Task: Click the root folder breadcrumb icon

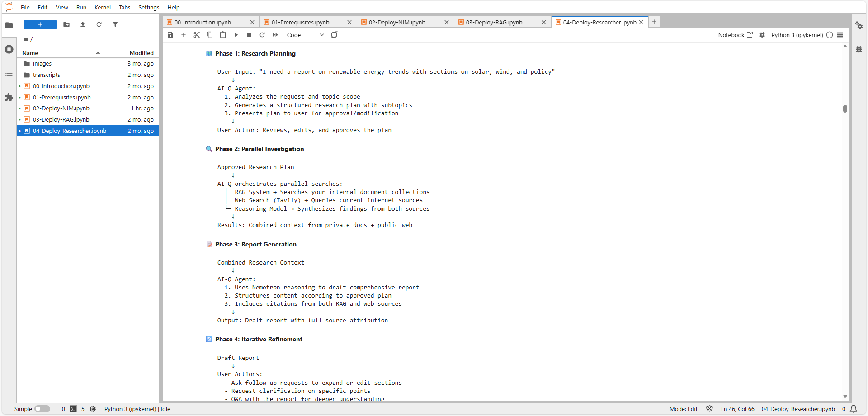Action: coord(26,39)
